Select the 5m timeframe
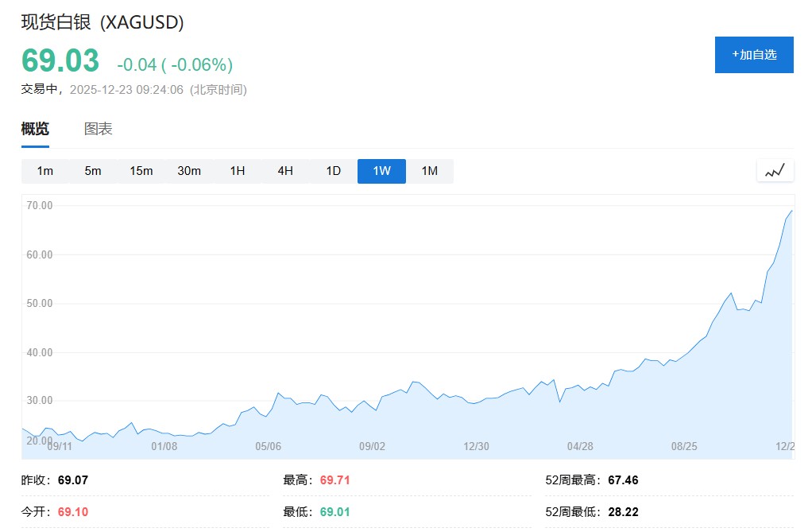The image size is (812, 532). pyautogui.click(x=93, y=171)
